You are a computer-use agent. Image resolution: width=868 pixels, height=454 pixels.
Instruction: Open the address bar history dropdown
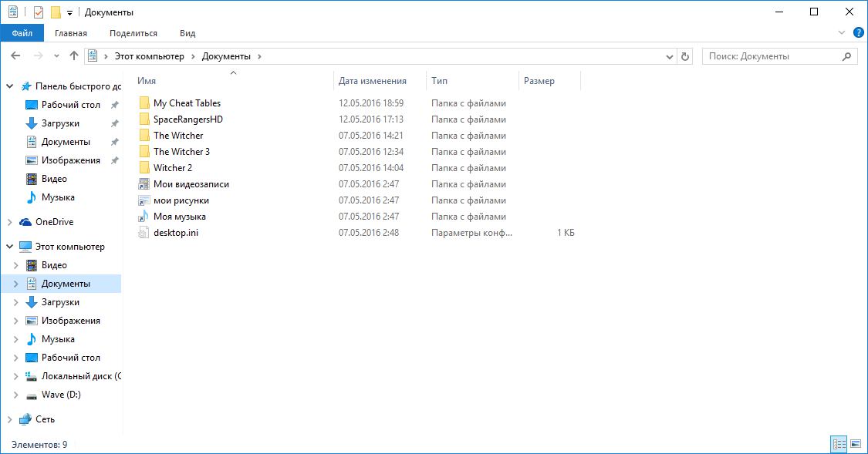pyautogui.click(x=669, y=56)
